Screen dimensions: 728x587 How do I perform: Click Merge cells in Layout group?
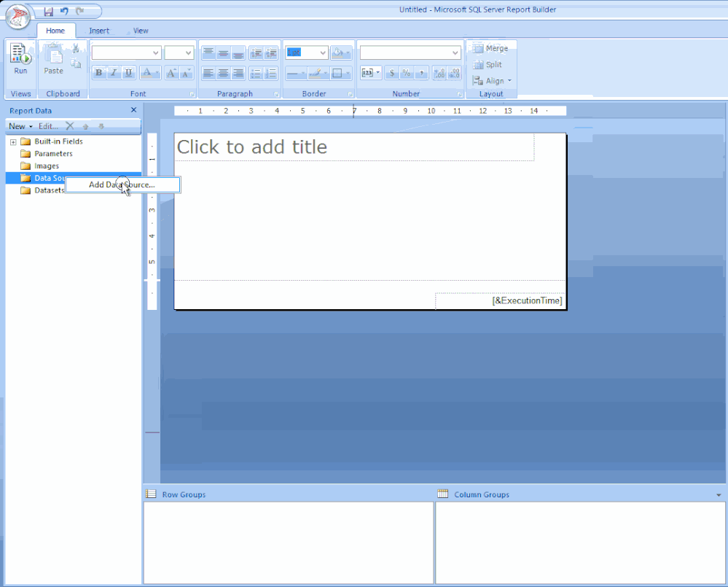pos(490,48)
